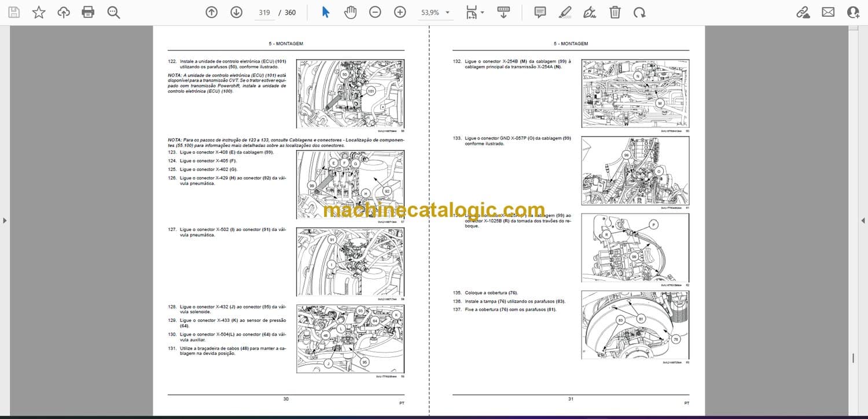Open the sign document tool
The image size is (868, 419).
point(590,12)
